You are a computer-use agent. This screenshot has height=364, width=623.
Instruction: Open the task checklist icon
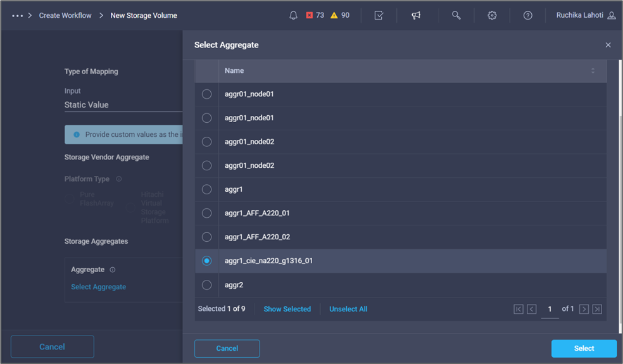[x=379, y=15]
